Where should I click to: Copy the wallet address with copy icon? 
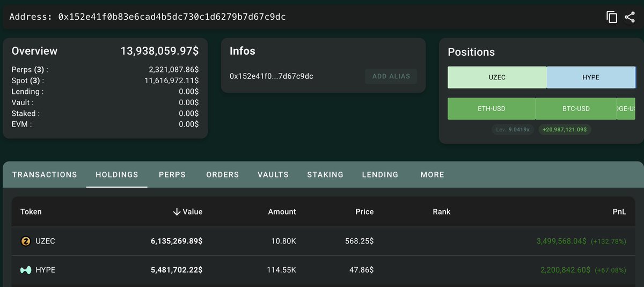coord(612,17)
